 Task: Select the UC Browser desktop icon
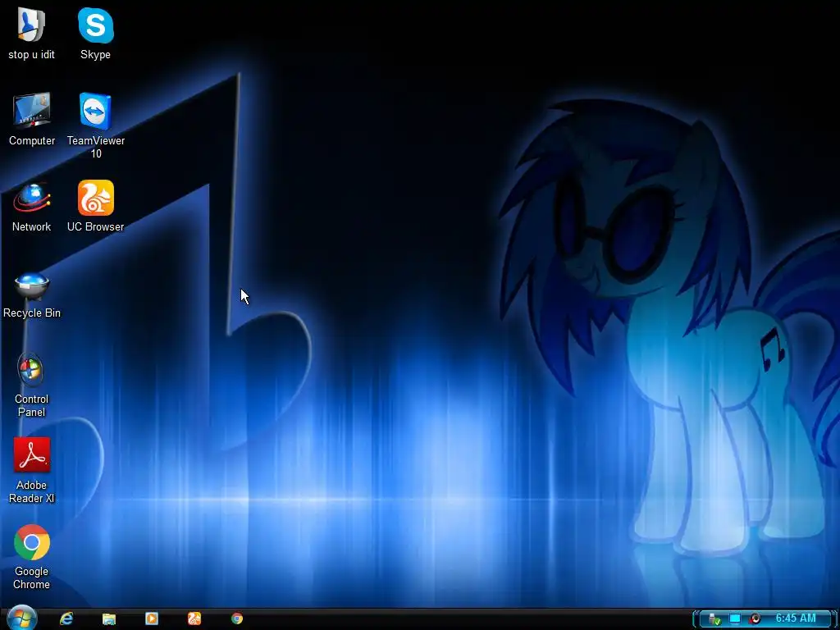click(x=95, y=207)
